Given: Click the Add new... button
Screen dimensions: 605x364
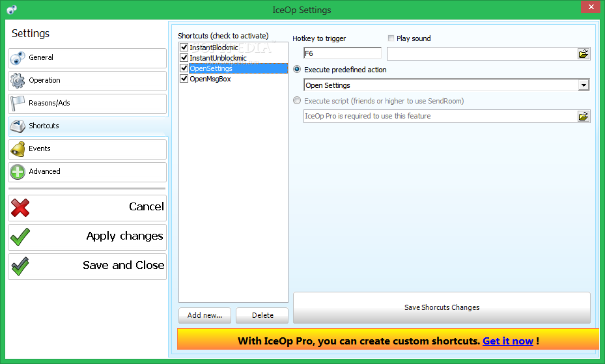Looking at the screenshot, I should (205, 315).
